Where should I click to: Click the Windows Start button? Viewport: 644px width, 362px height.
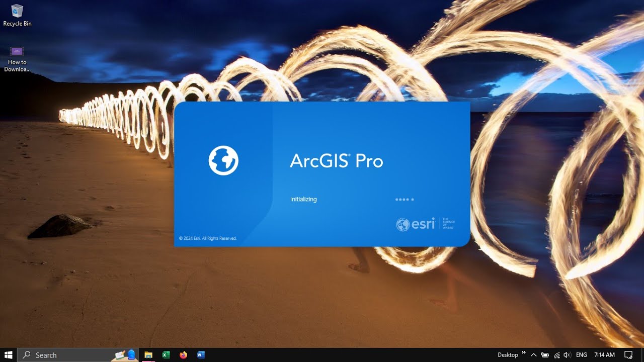pos(8,355)
